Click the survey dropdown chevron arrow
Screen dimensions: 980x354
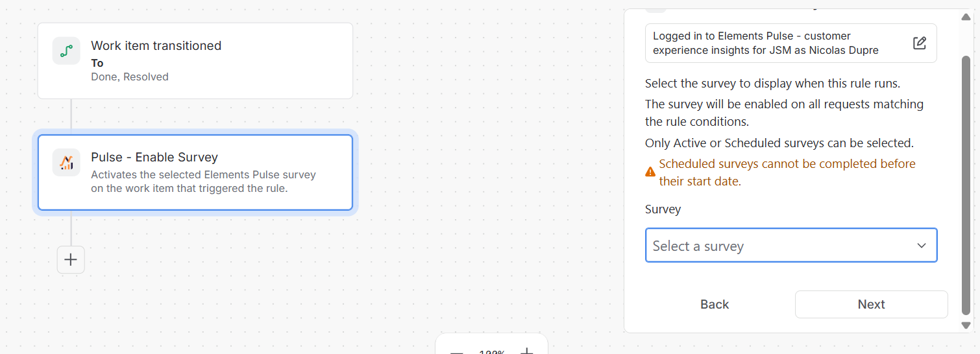pos(922,246)
